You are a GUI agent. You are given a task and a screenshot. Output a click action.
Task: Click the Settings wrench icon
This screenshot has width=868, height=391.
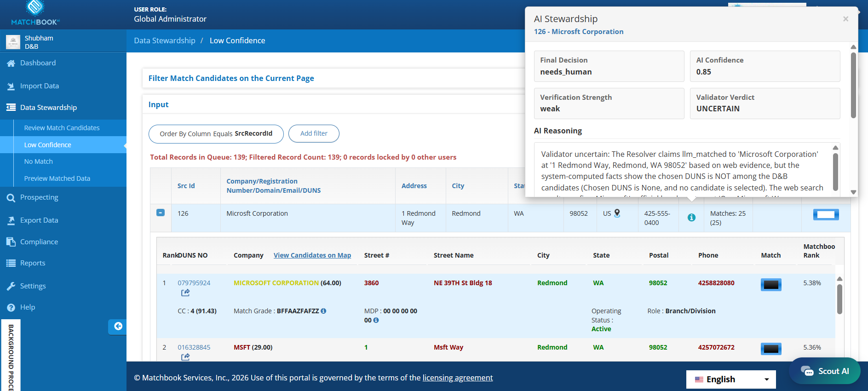pos(11,286)
